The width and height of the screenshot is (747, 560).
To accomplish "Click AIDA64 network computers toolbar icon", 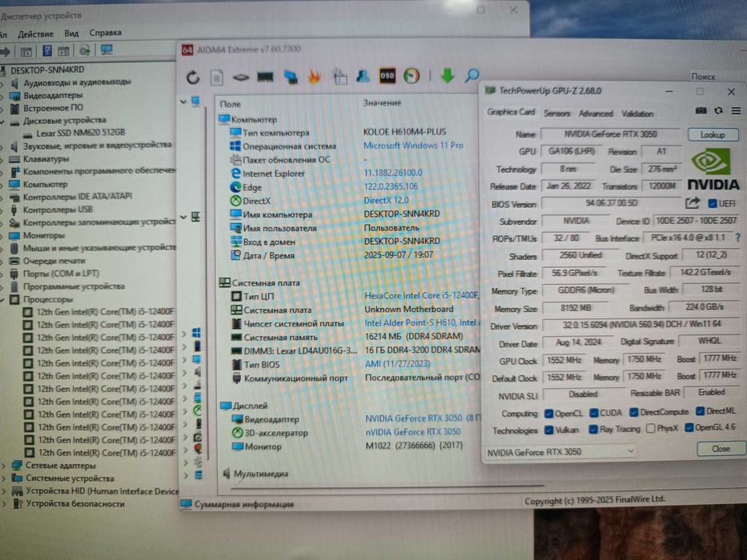I will click(x=291, y=77).
